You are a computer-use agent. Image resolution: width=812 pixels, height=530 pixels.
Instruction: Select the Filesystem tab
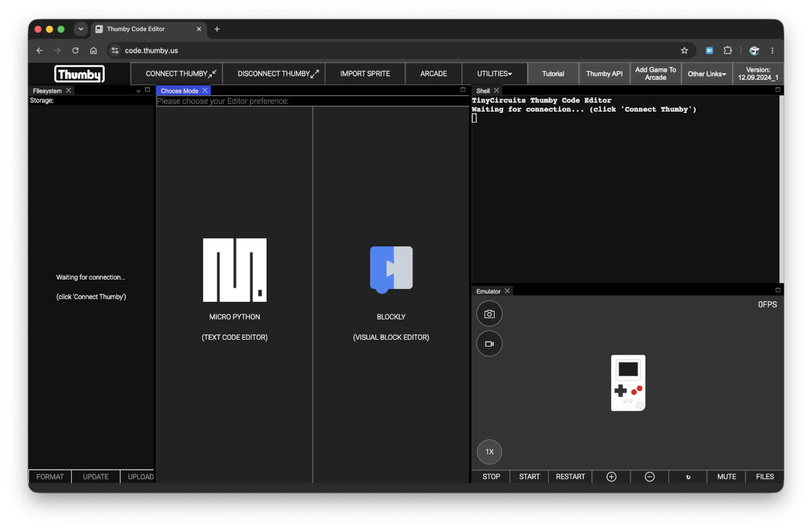click(47, 91)
